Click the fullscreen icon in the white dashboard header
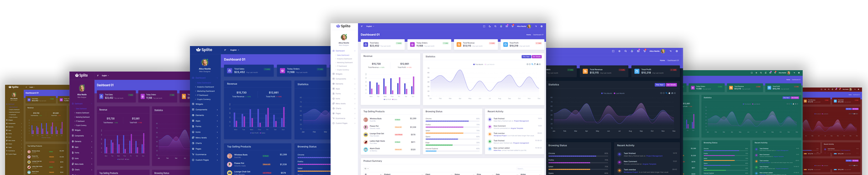This screenshot has width=868, height=175. [x=484, y=26]
